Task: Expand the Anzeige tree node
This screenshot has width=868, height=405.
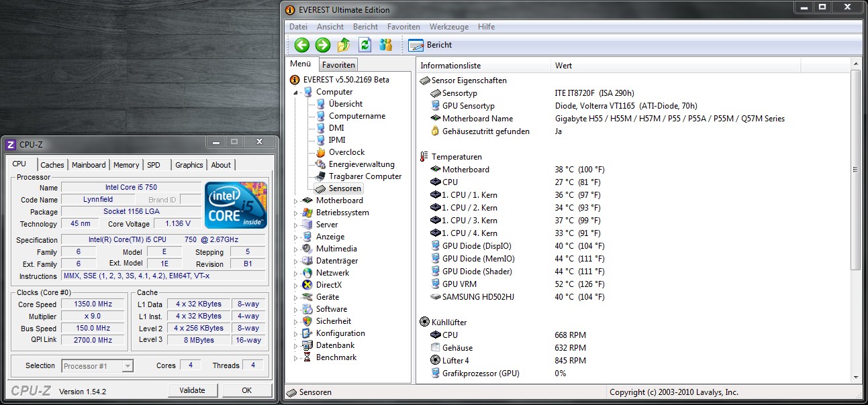Action: coord(296,237)
